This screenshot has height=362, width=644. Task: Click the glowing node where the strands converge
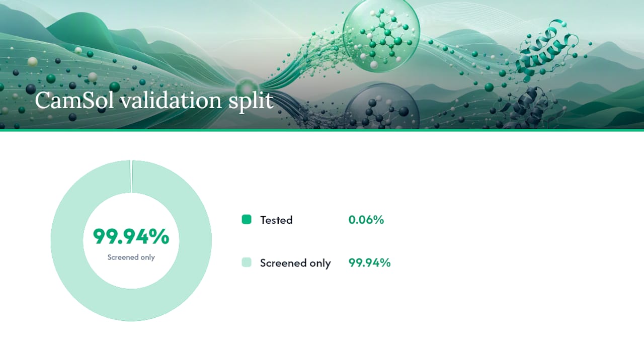[x=246, y=86]
